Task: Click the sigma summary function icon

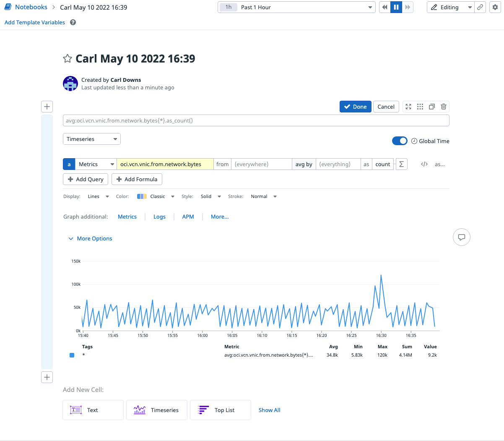Action: tap(401, 164)
